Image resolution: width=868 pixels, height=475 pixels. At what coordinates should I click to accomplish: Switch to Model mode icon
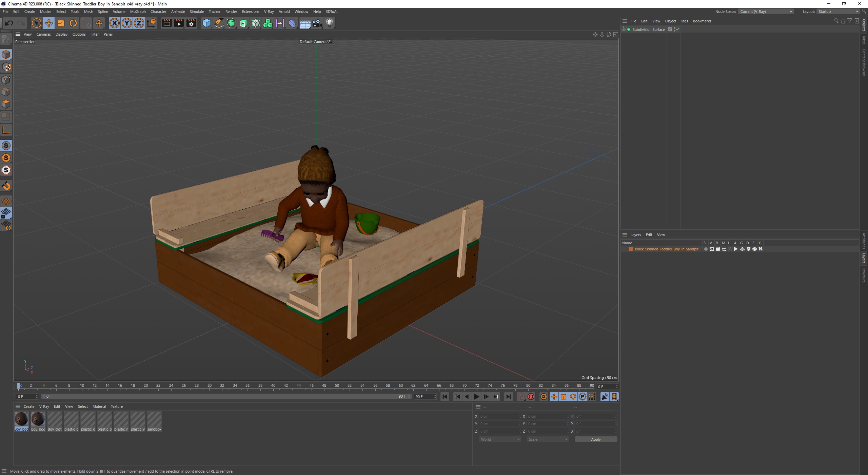coord(6,55)
